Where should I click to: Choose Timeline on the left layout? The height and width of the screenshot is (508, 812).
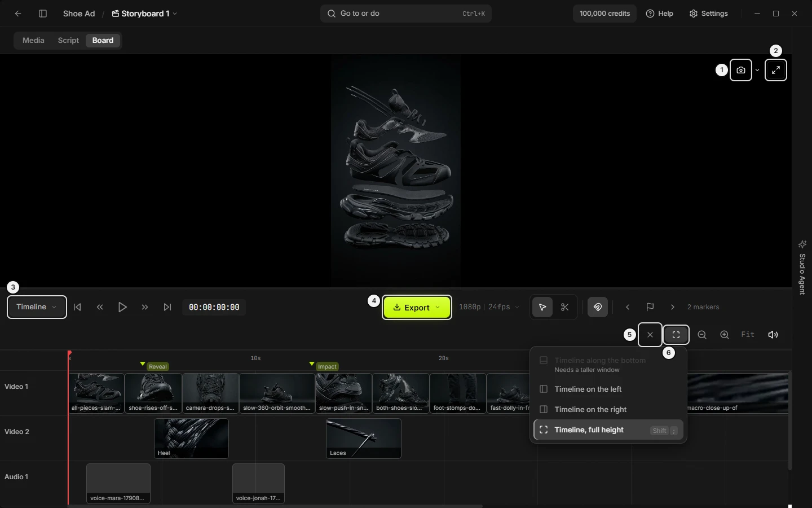pyautogui.click(x=608, y=389)
